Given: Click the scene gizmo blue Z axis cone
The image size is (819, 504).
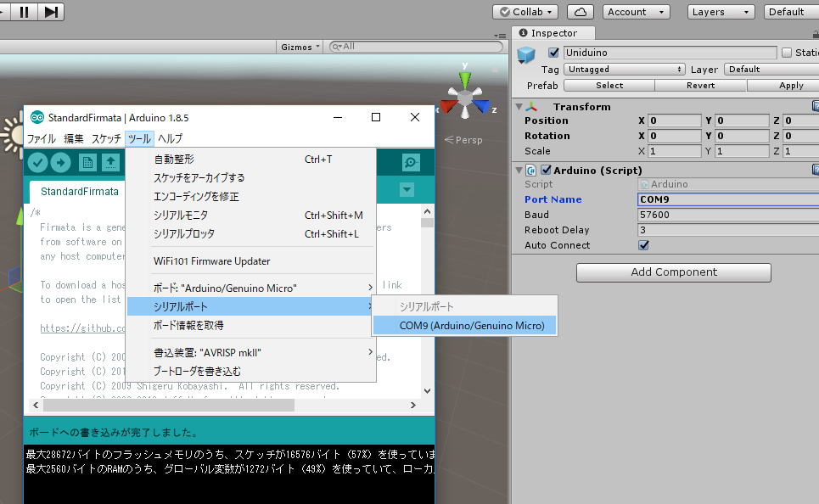Looking at the screenshot, I should click(x=482, y=107).
